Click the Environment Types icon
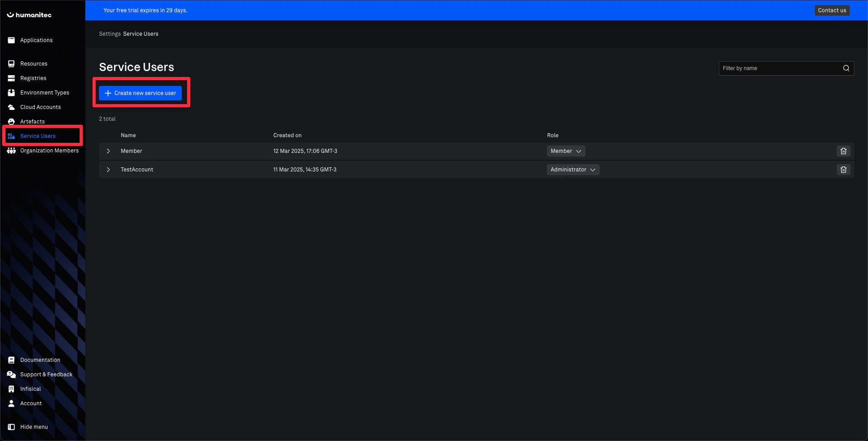This screenshot has height=441, width=868. pyautogui.click(x=11, y=93)
